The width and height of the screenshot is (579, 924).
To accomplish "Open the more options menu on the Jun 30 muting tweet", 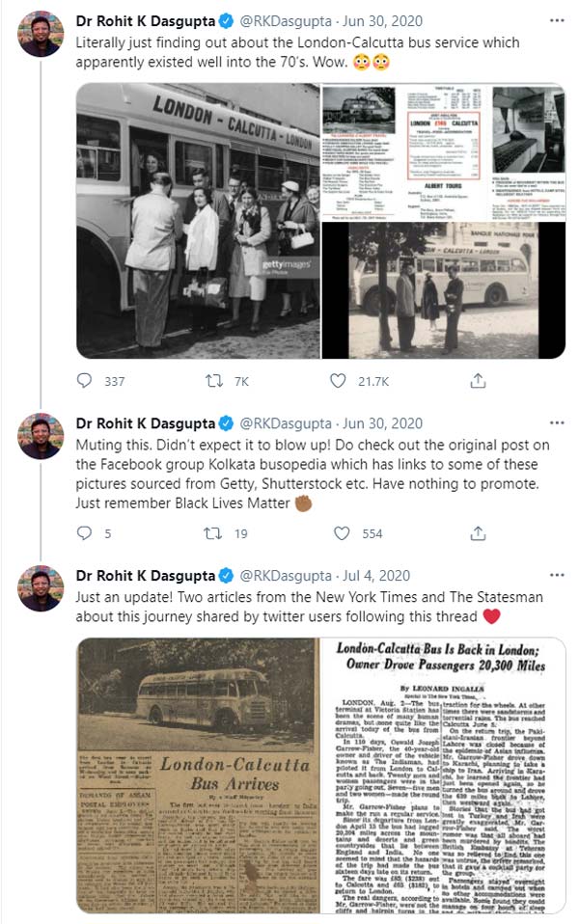I will tap(555, 421).
